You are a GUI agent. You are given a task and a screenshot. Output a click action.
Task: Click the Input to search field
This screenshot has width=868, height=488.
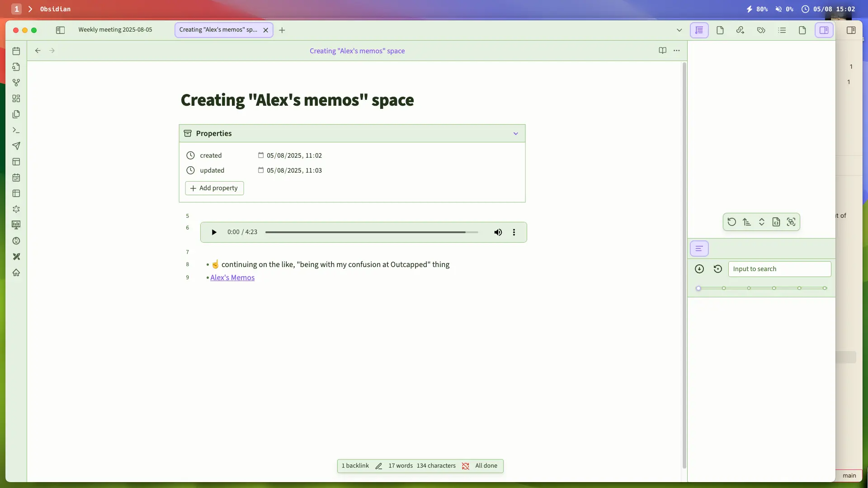pos(779,269)
